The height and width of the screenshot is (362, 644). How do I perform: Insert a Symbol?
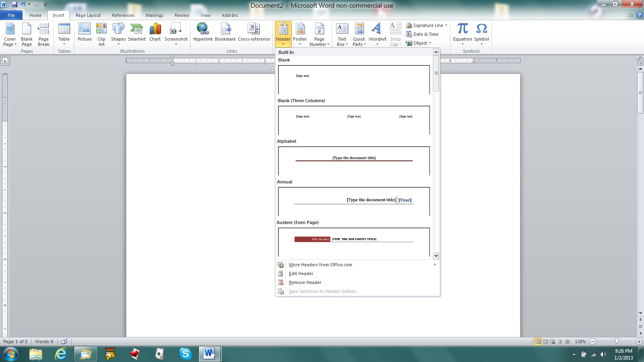tap(481, 35)
